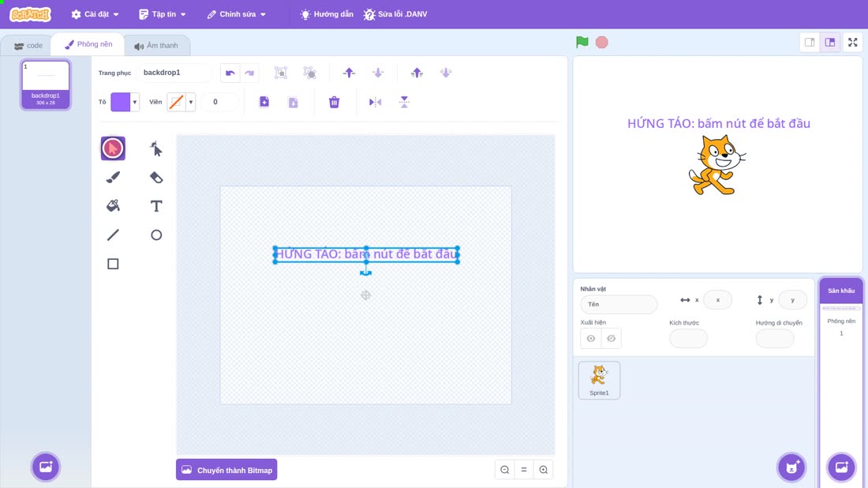Click Chuyển thành Bitmap button
The image size is (868, 488).
tap(226, 470)
